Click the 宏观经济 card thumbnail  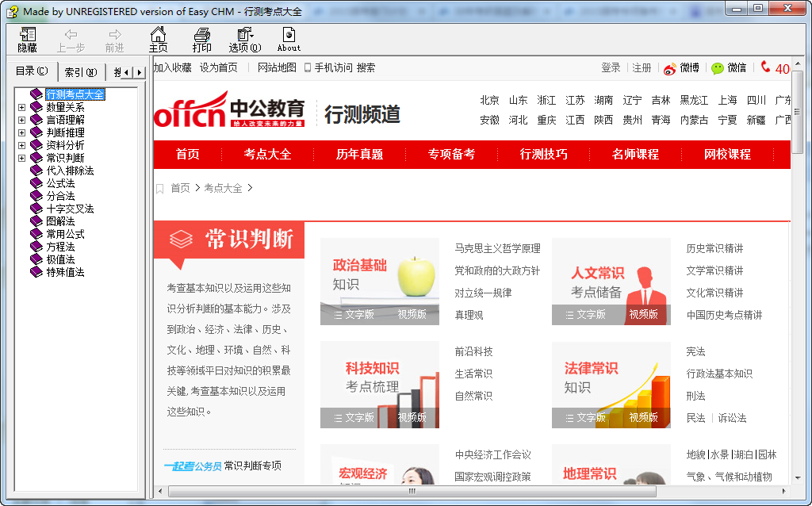click(x=380, y=465)
